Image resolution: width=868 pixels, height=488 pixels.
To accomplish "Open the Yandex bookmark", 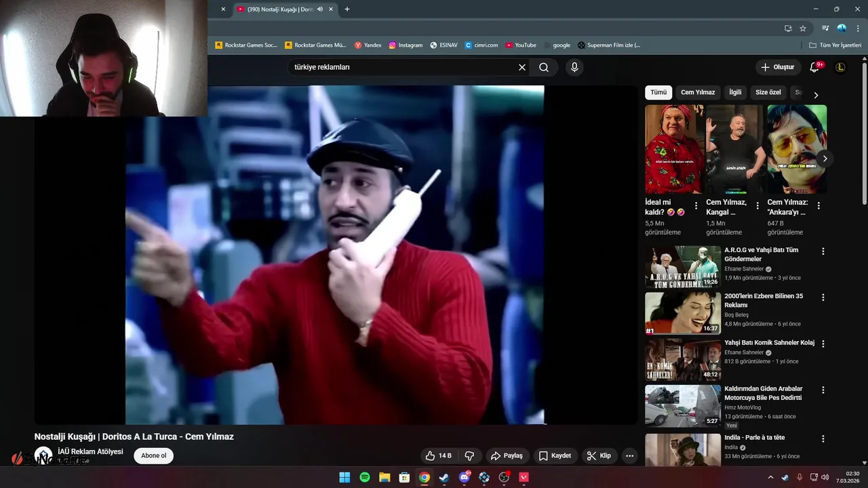I will [x=368, y=45].
